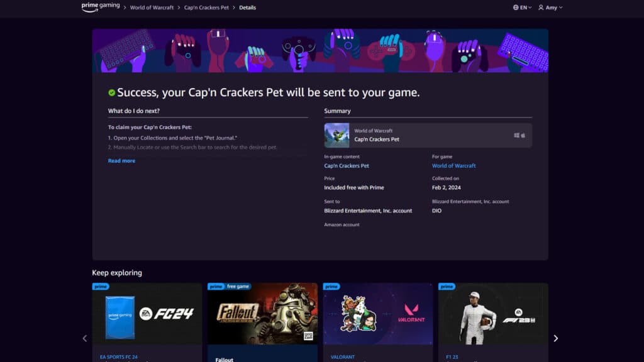Click the prime badge on the VALORANT card
The height and width of the screenshot is (362, 644).
(x=331, y=286)
